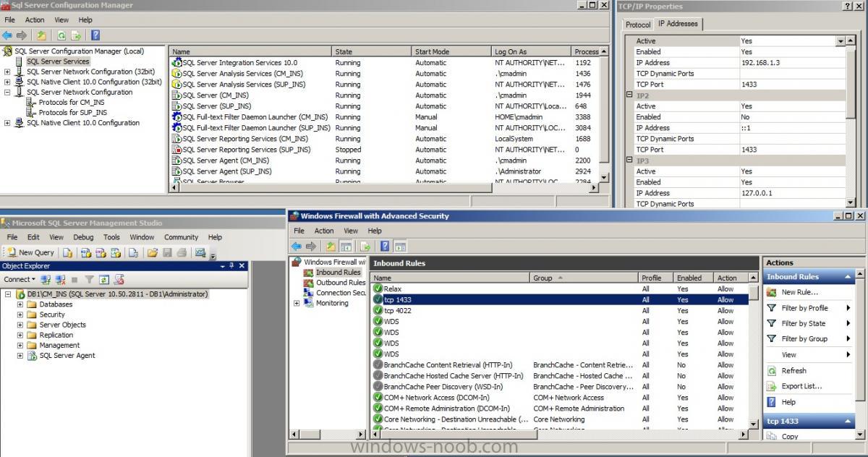The width and height of the screenshot is (868, 457).
Task: Collapse DB1\CM_INS server node
Action: tap(8, 294)
